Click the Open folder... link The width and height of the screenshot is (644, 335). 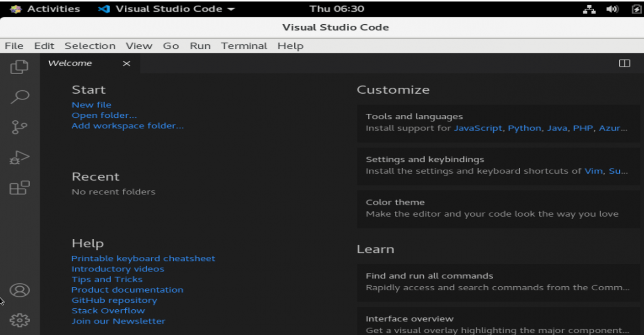pyautogui.click(x=104, y=115)
